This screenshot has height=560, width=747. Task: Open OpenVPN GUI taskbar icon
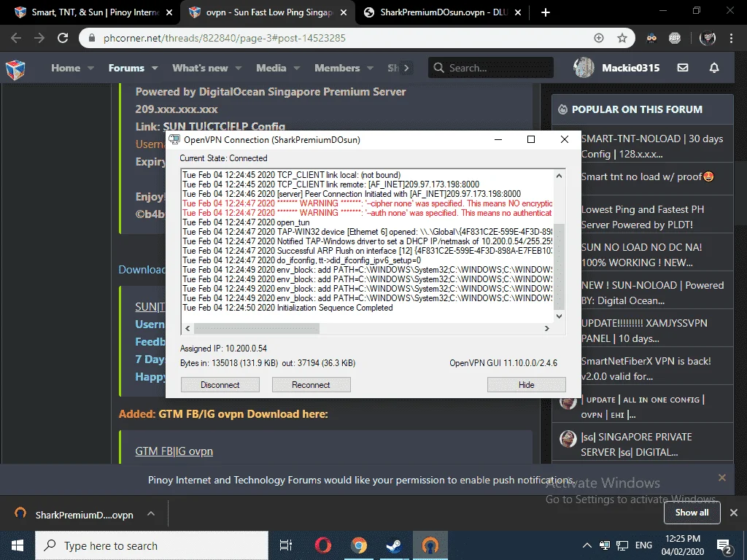pyautogui.click(x=430, y=545)
